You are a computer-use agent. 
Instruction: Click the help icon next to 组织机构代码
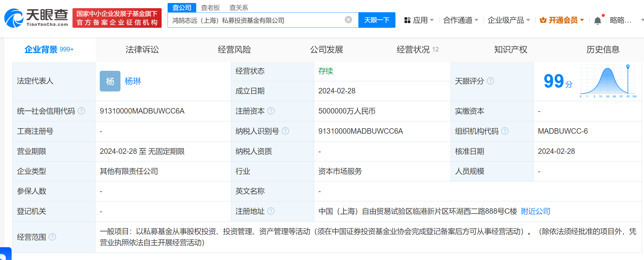tap(505, 131)
